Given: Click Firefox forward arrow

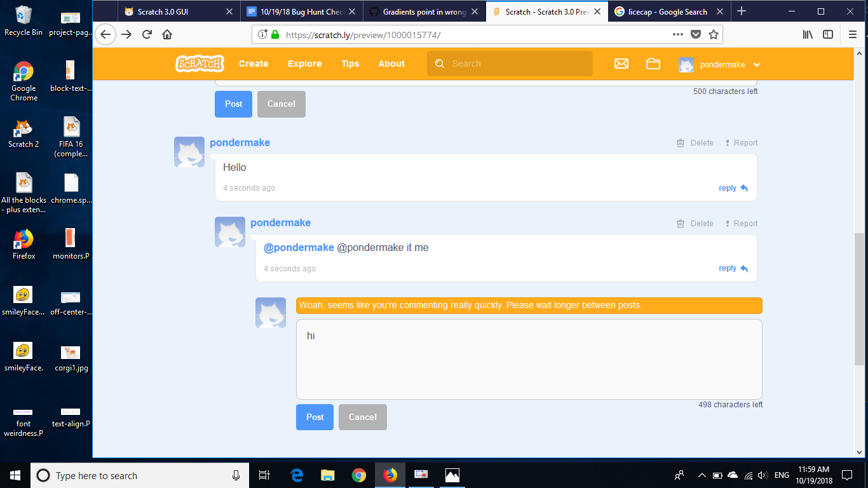Looking at the screenshot, I should point(126,34).
